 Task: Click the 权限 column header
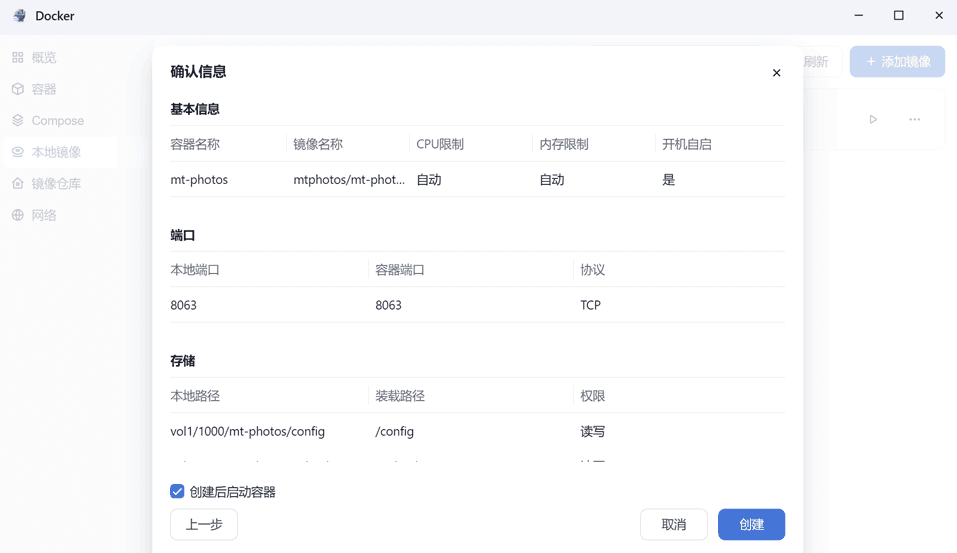point(593,396)
